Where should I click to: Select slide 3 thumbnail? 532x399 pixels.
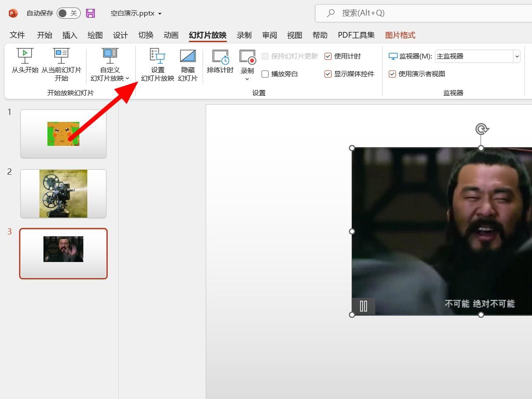point(63,254)
